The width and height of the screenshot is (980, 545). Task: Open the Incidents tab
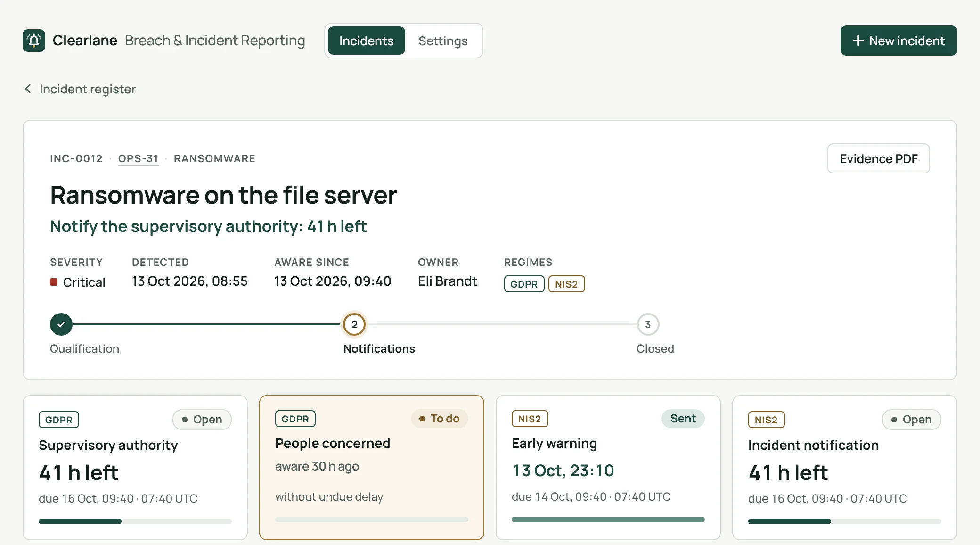click(367, 41)
